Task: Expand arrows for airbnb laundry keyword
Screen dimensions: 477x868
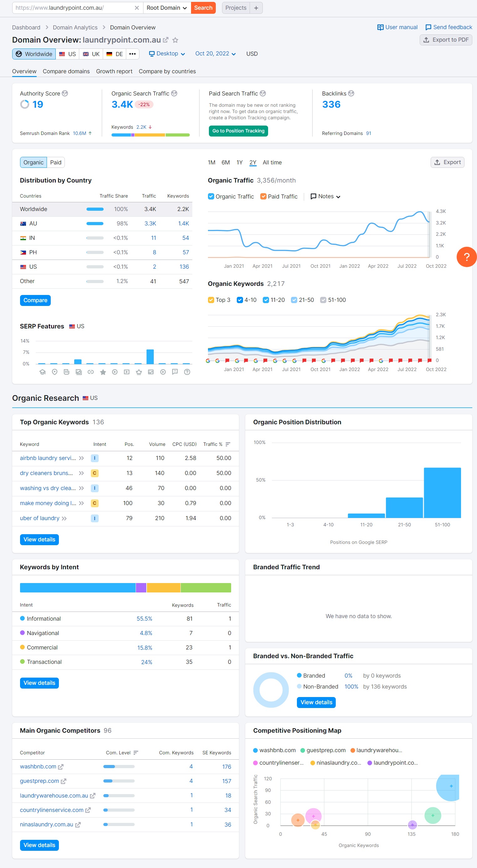Action: click(81, 458)
